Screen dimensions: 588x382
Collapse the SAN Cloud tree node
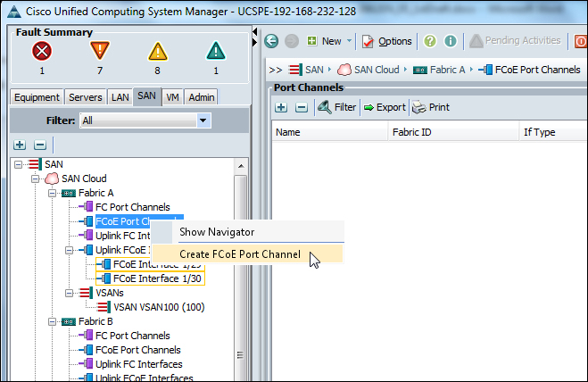pos(35,179)
